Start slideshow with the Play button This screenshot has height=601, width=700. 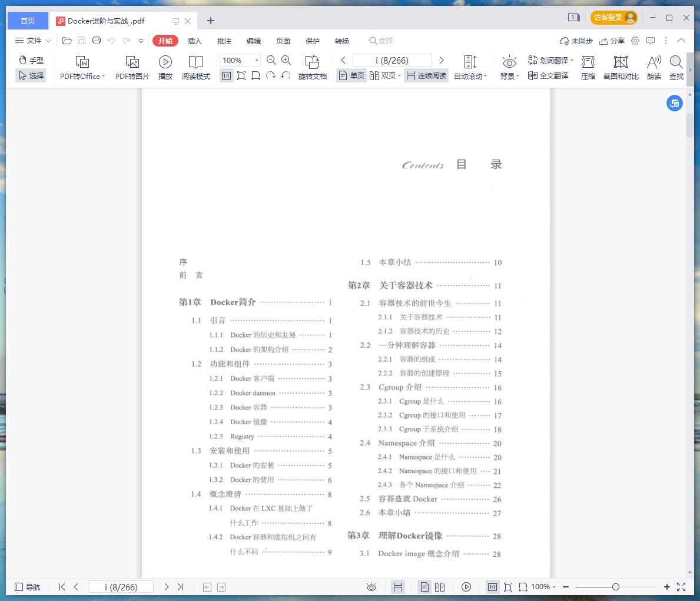pyautogui.click(x=165, y=68)
